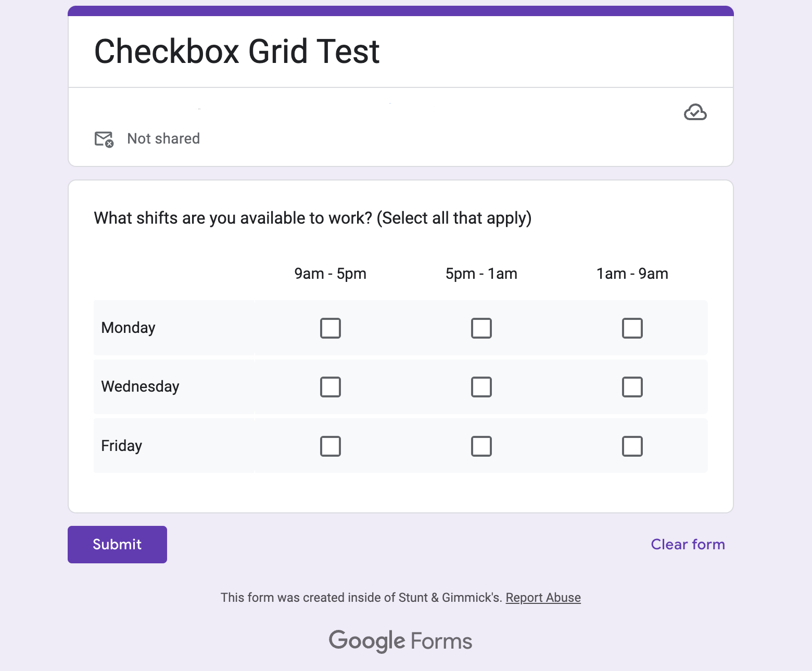Select Wednesday 9am - 5pm checkbox
Viewport: 812px width, 671px height.
pyautogui.click(x=331, y=387)
